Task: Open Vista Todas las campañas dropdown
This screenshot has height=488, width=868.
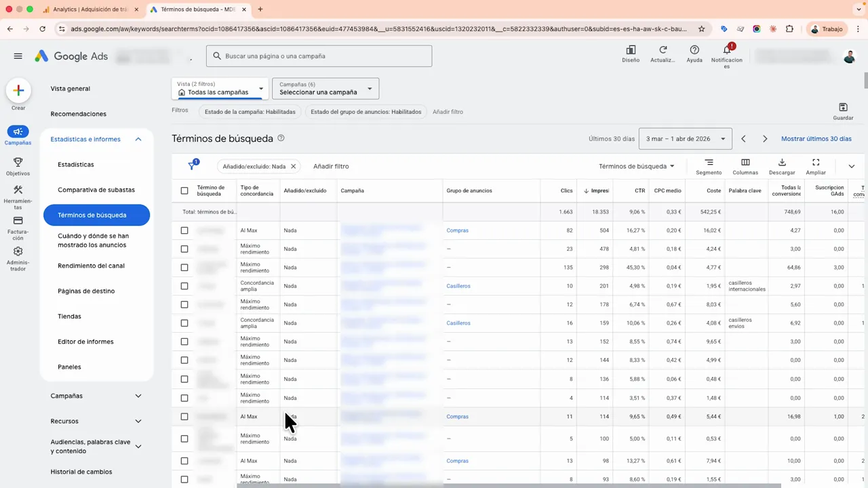Action: (220, 88)
